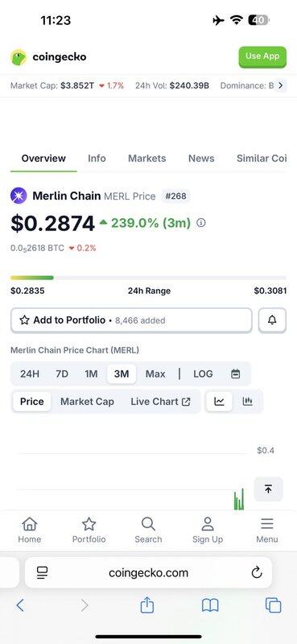This screenshot has height=644, width=297.
Task: Open the News tab
Action: point(201,158)
